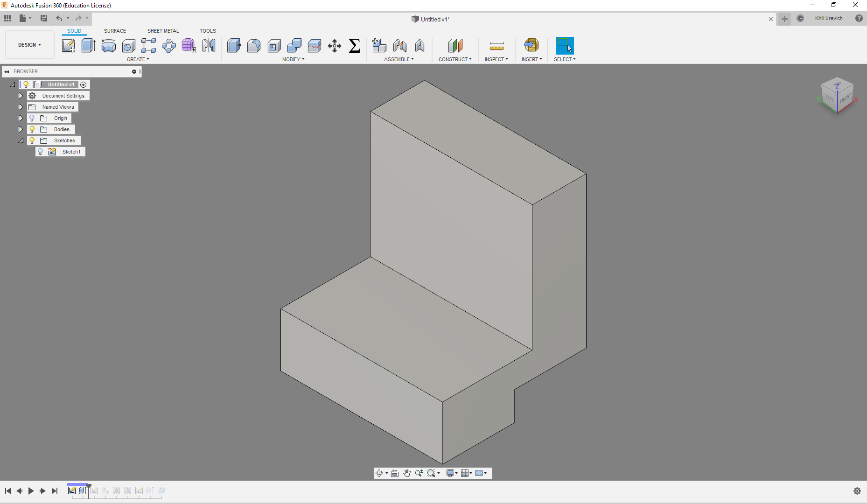Select the Mirror tool icon
Viewport: 867px width, 504px height.
209,46
